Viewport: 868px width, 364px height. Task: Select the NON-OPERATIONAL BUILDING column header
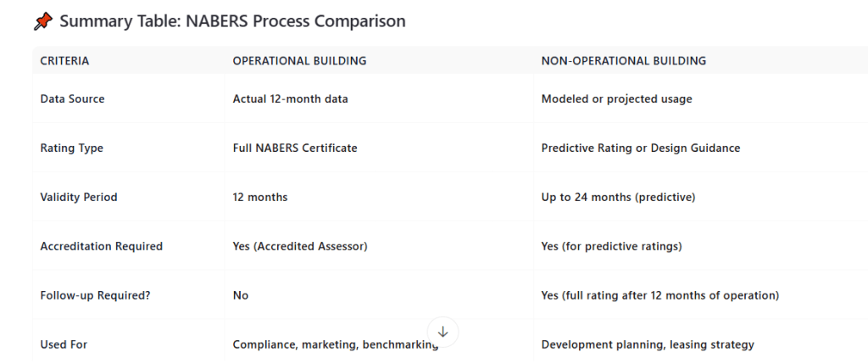point(624,61)
